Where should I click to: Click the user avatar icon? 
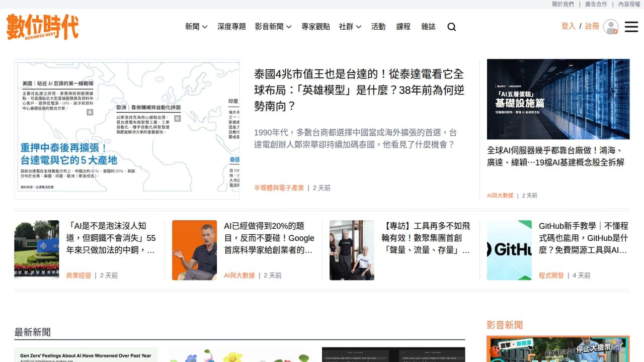point(611,27)
